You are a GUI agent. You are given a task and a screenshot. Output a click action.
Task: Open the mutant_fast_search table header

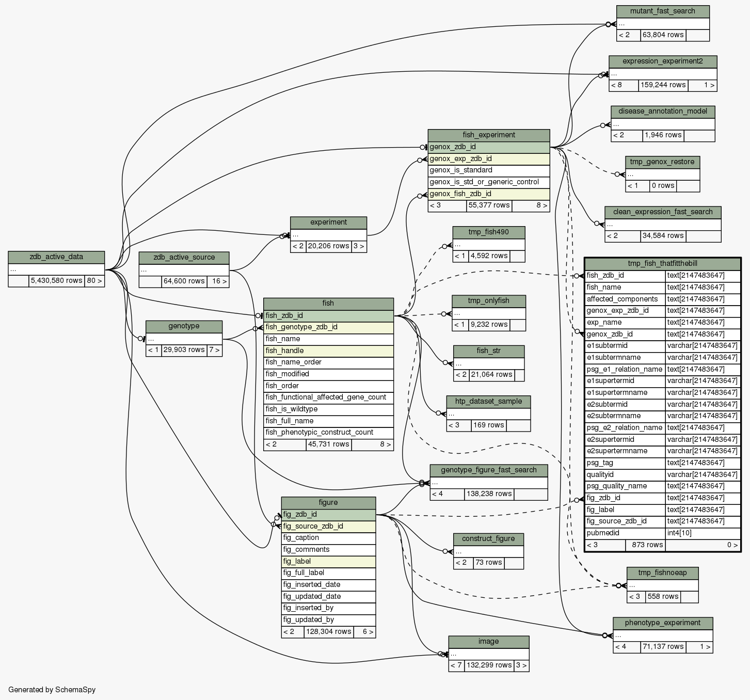pos(662,11)
